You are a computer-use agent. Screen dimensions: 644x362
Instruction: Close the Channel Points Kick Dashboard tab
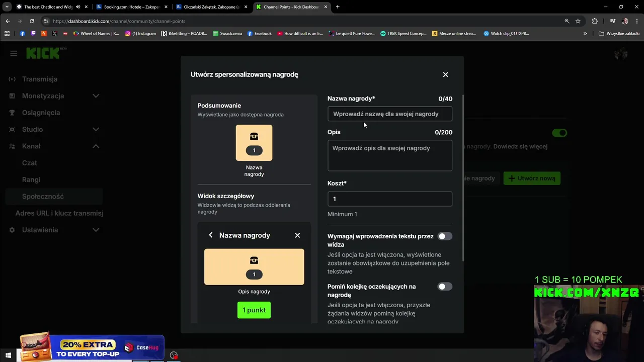click(x=326, y=7)
